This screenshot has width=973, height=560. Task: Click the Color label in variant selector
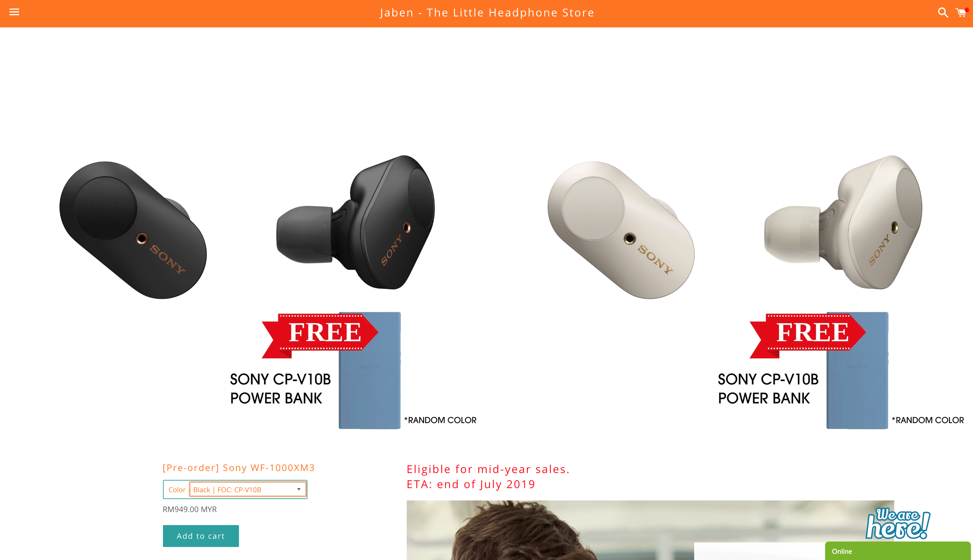[177, 489]
